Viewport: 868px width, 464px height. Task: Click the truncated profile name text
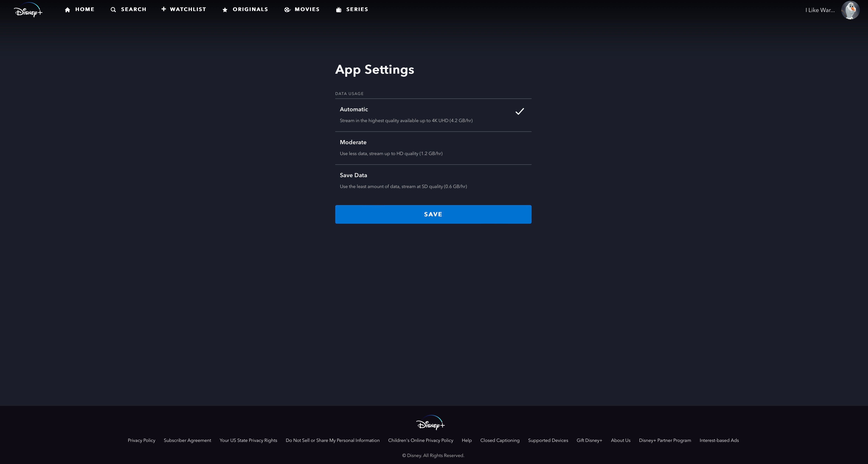pos(820,10)
